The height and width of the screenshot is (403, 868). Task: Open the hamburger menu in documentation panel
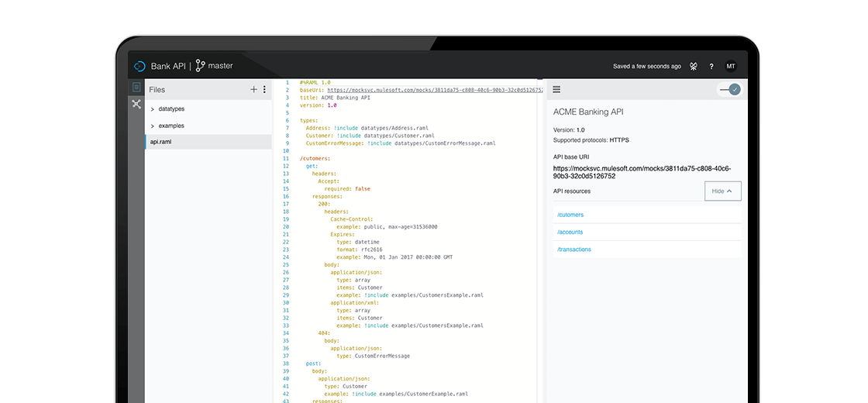556,89
